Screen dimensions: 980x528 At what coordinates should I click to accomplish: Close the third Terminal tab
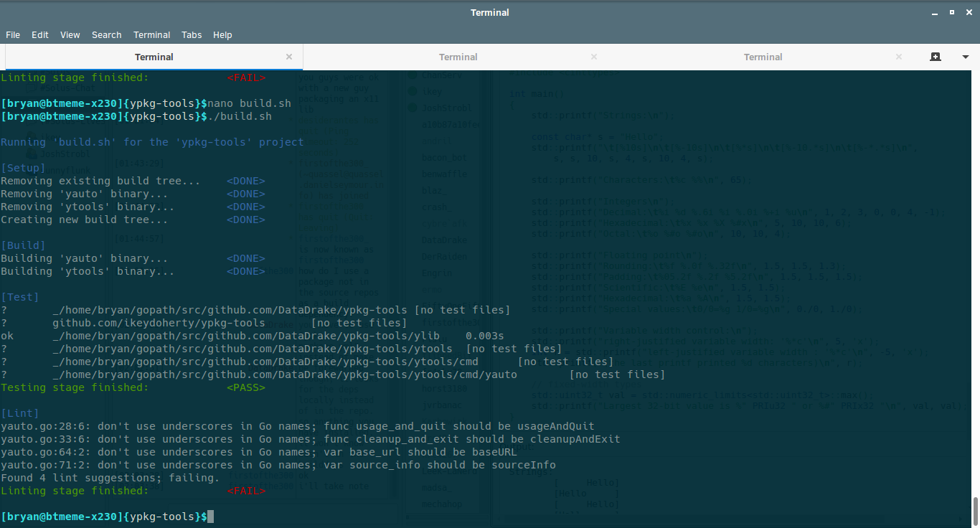[x=899, y=57]
